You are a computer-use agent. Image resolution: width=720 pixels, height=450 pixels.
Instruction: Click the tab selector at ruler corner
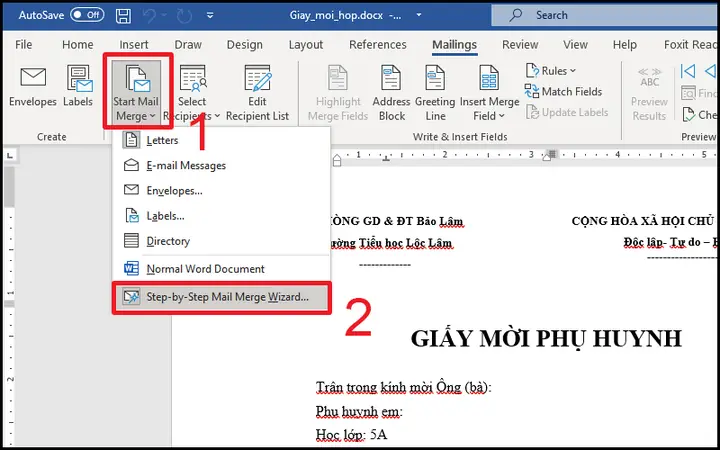pos(10,156)
